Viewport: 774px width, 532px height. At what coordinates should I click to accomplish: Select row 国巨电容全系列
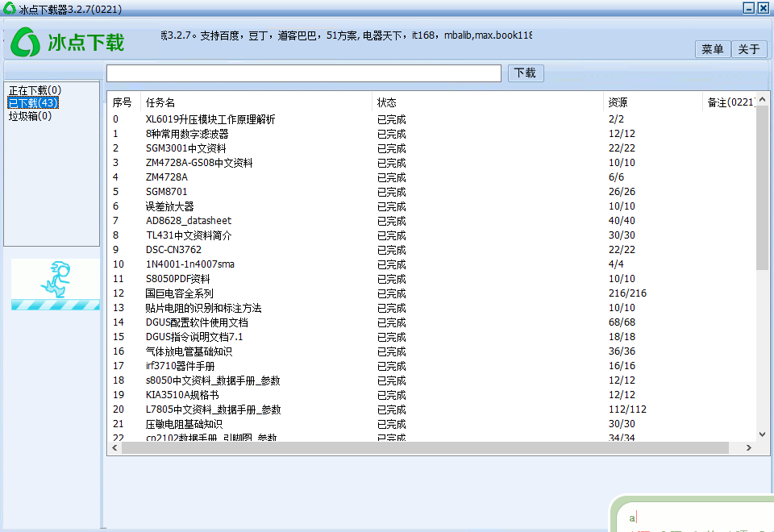(432, 293)
